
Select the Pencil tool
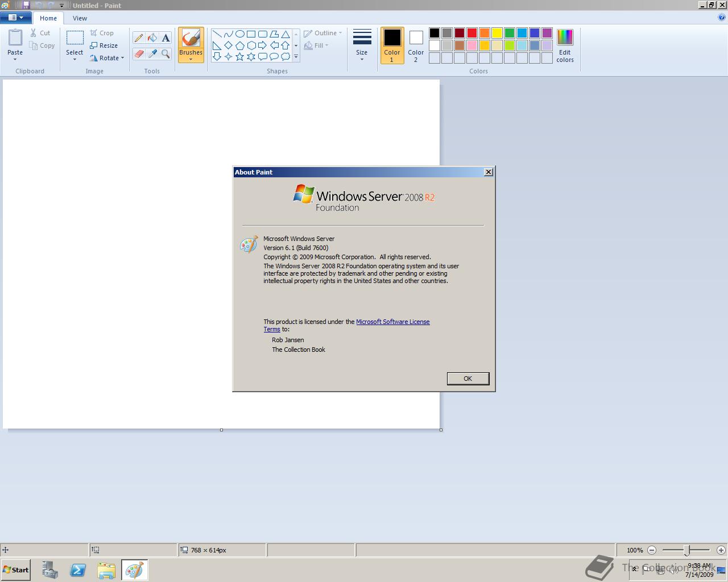point(138,38)
